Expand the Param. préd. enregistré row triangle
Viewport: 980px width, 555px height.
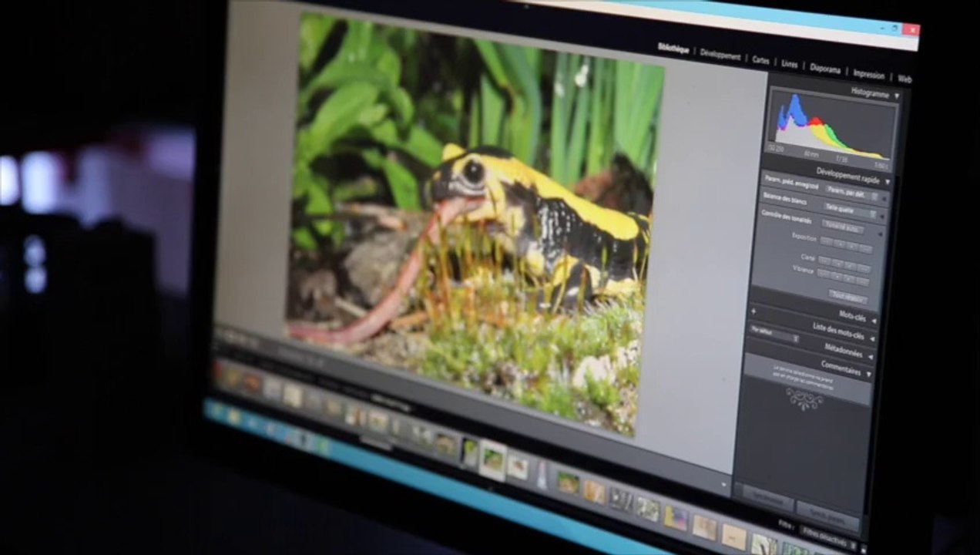coord(884,197)
